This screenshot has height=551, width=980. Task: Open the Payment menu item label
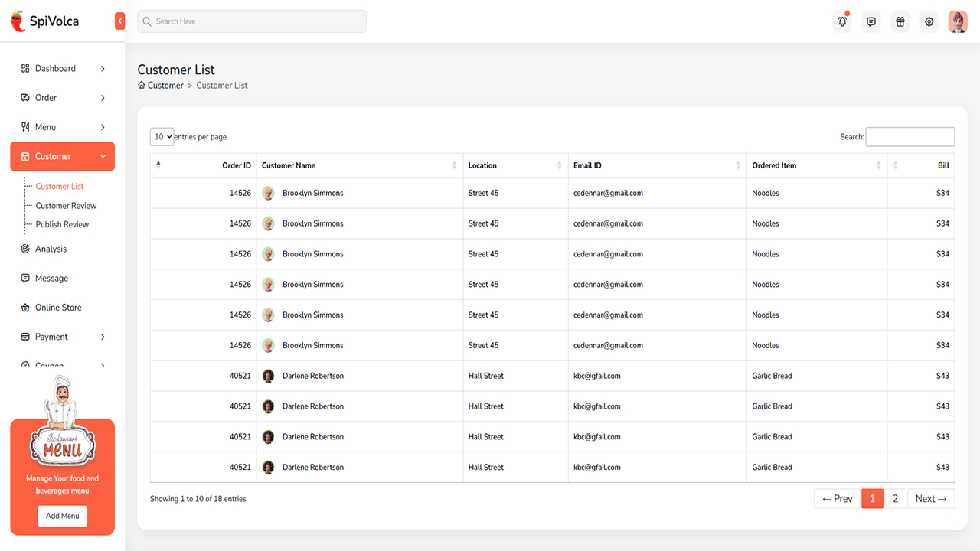pyautogui.click(x=51, y=337)
